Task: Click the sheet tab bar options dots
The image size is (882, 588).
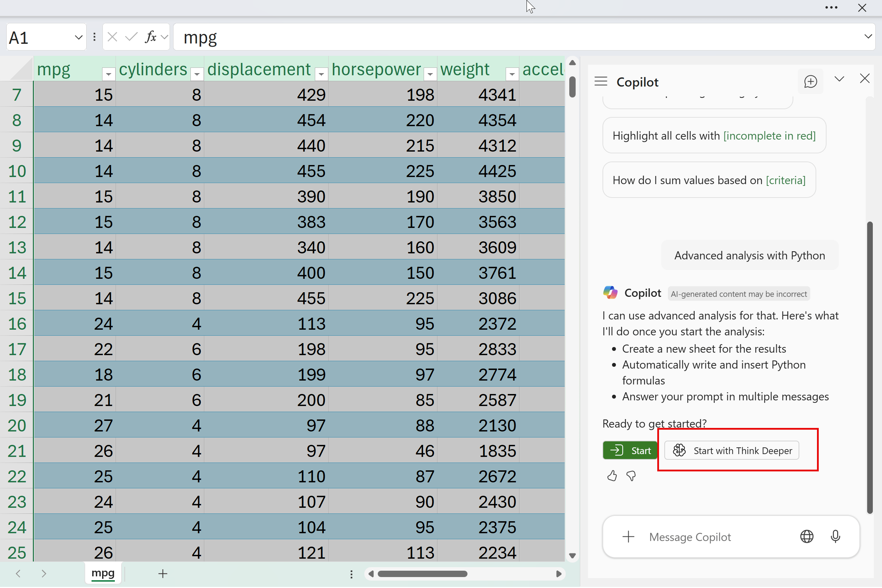Action: [351, 574]
